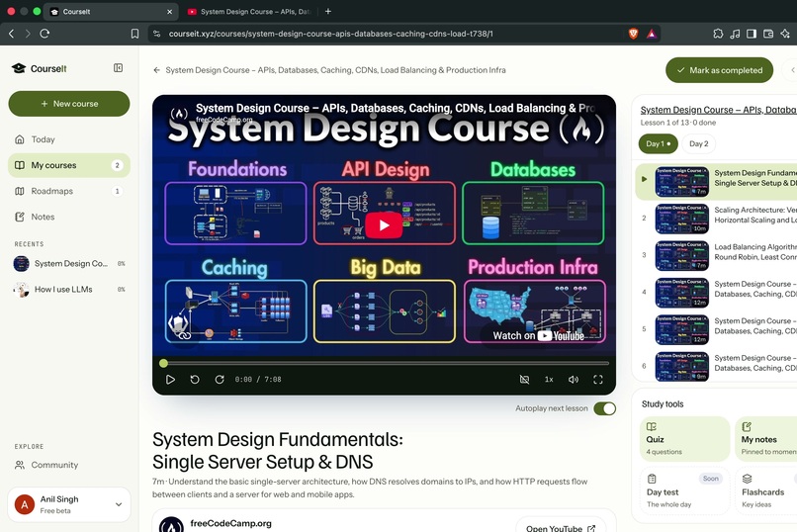Open browser extensions puzzle icon
The image size is (797, 532).
[718, 34]
